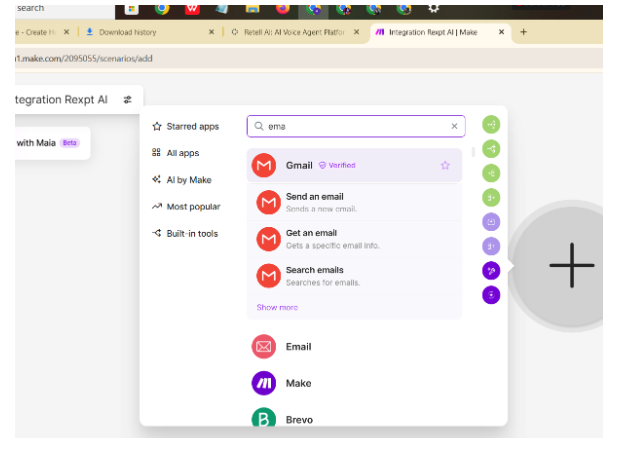Open Built-in tools category
621x463 pixels.
185,233
